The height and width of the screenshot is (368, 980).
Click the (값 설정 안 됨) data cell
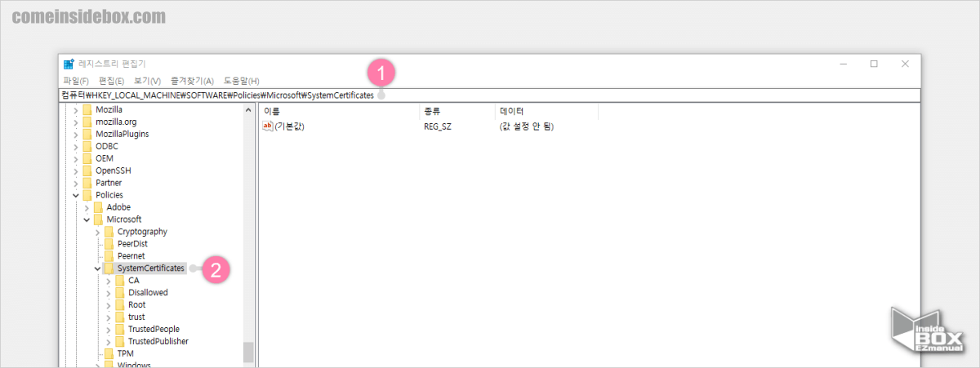click(527, 126)
